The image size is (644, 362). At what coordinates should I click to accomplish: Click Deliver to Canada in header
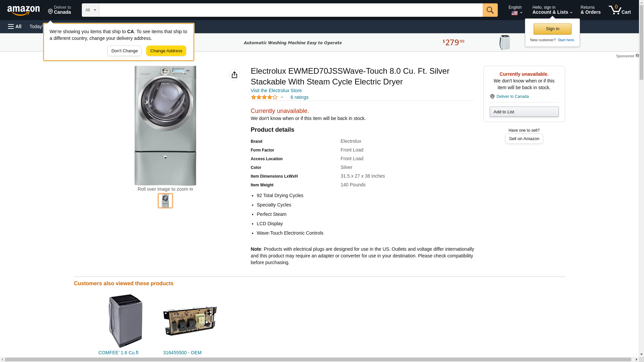[x=59, y=10]
